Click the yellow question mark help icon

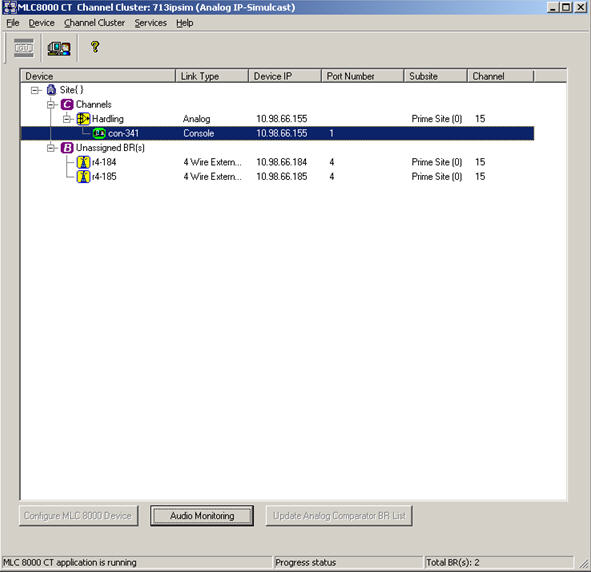(95, 47)
